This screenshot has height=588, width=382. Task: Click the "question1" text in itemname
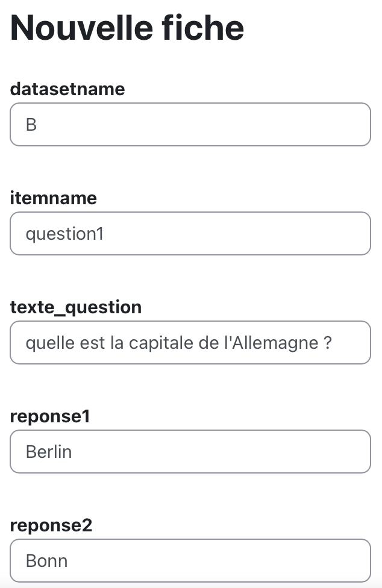(x=64, y=234)
